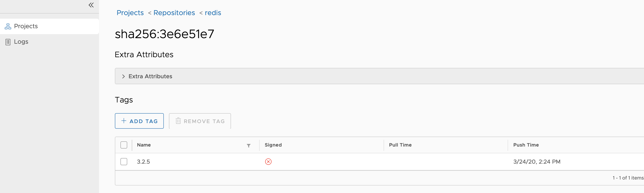
Task: Tick the row checkbox next to 3.2.5
Action: coord(124,162)
